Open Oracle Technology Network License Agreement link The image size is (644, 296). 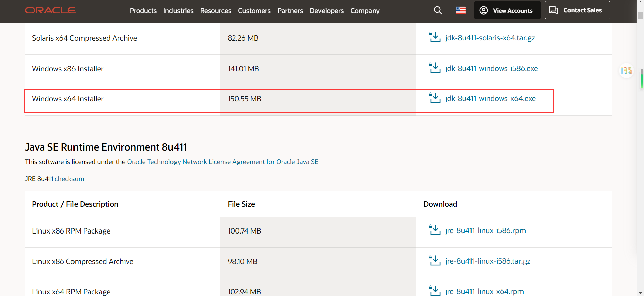(x=222, y=162)
